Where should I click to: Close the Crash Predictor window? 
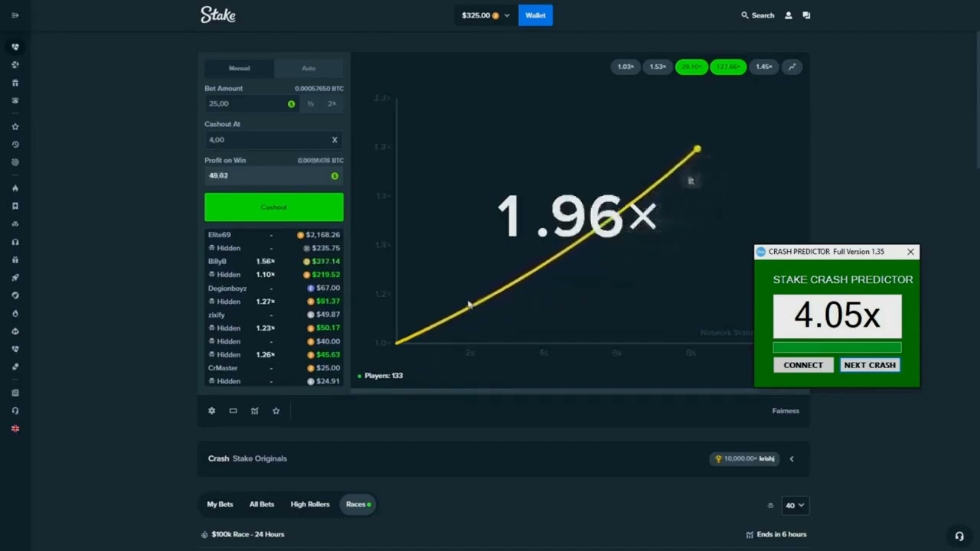pyautogui.click(x=910, y=252)
